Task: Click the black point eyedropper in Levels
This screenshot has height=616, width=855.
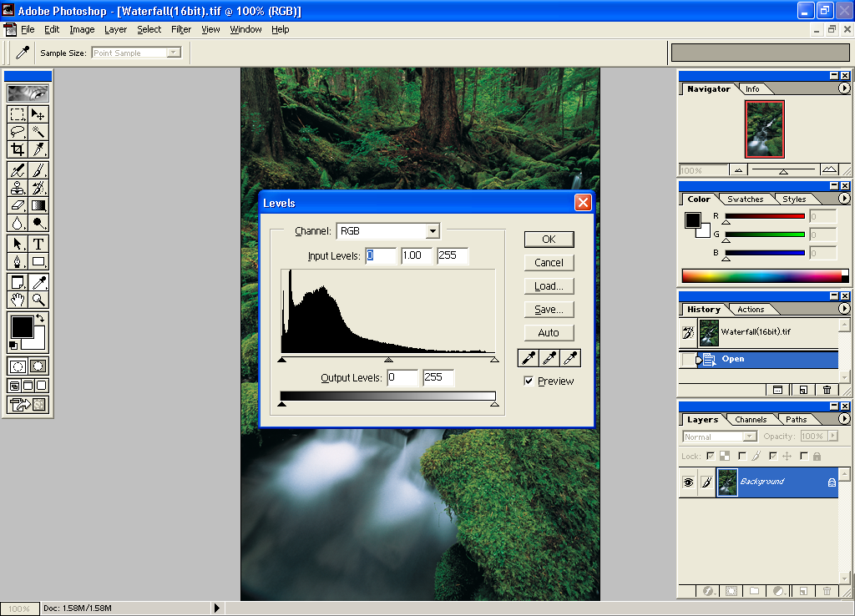Action: (528, 358)
